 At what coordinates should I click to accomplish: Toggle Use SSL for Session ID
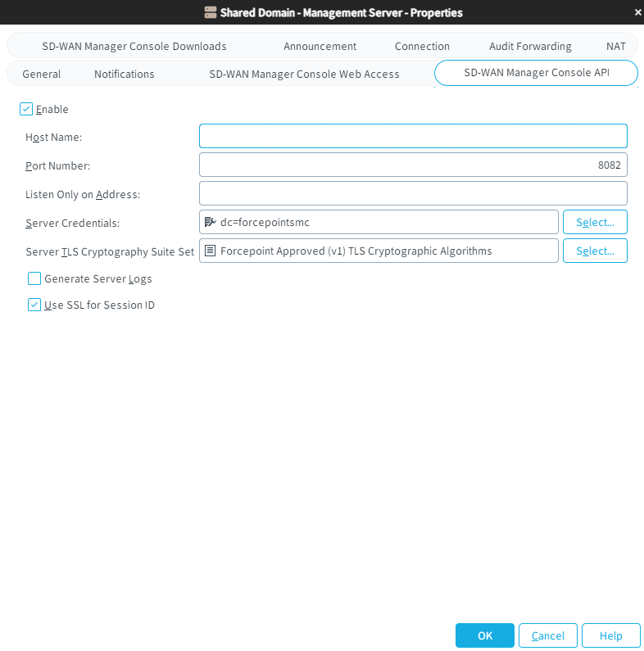click(x=34, y=305)
